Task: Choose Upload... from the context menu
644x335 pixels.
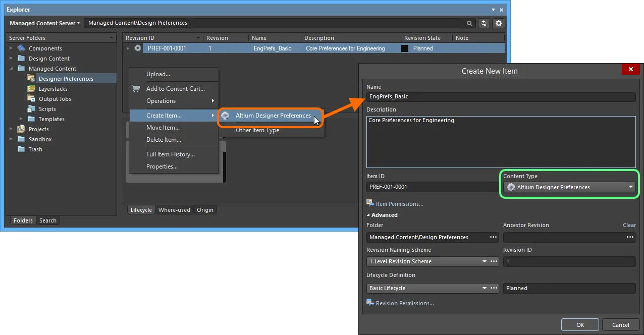Action: [174, 74]
